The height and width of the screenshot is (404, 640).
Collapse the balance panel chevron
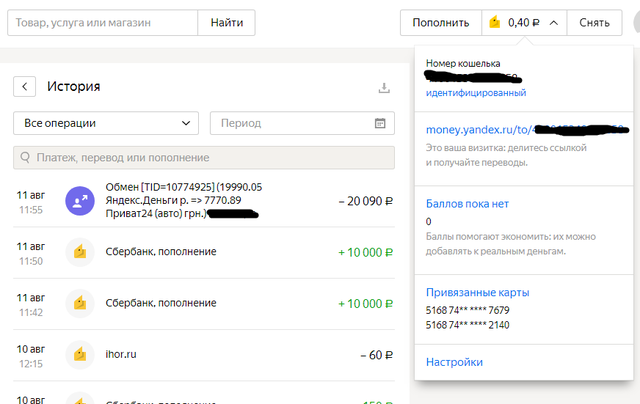pos(553,23)
